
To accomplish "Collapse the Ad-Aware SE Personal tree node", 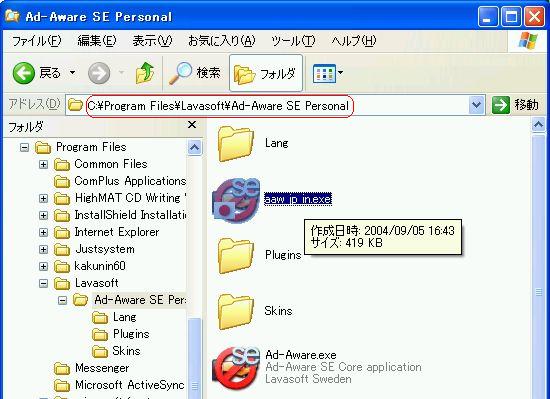I will [62, 300].
